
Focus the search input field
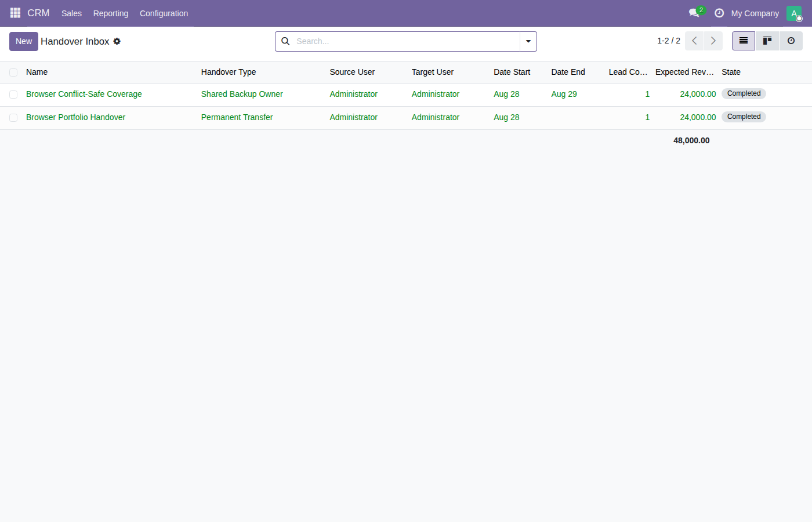click(406, 41)
